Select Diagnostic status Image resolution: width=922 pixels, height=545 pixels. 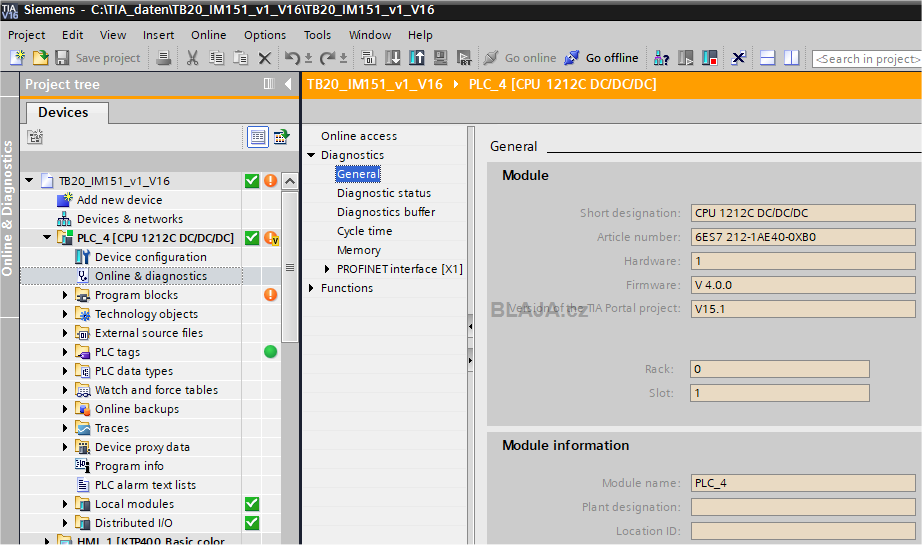384,193
